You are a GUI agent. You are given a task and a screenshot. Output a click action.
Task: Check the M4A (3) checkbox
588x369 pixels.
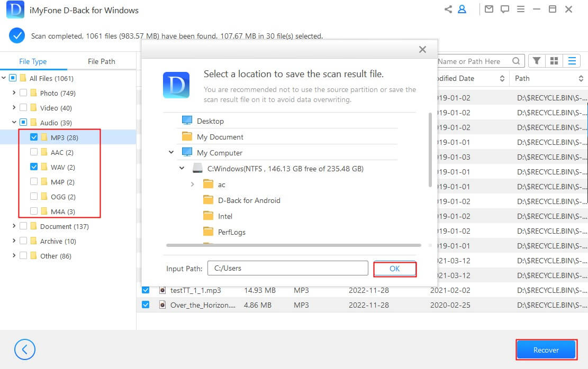pyautogui.click(x=34, y=211)
